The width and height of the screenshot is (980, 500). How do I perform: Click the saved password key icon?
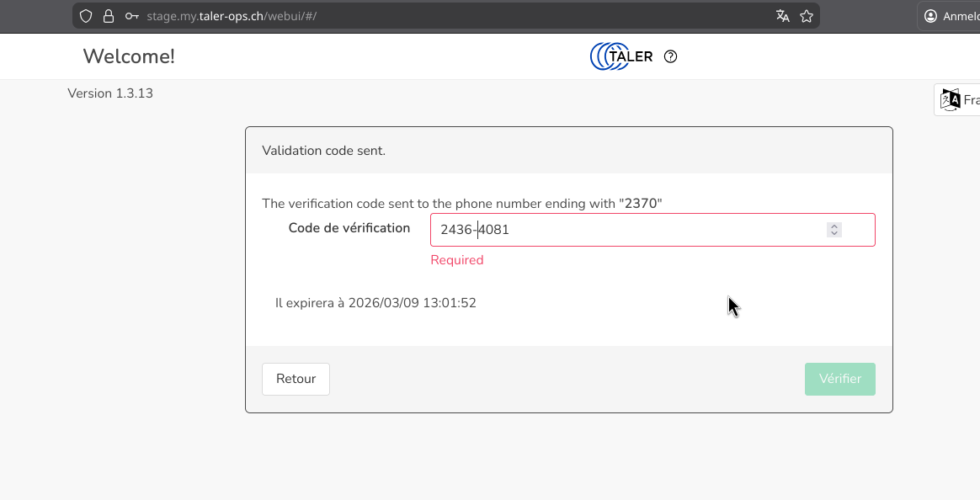tap(131, 16)
